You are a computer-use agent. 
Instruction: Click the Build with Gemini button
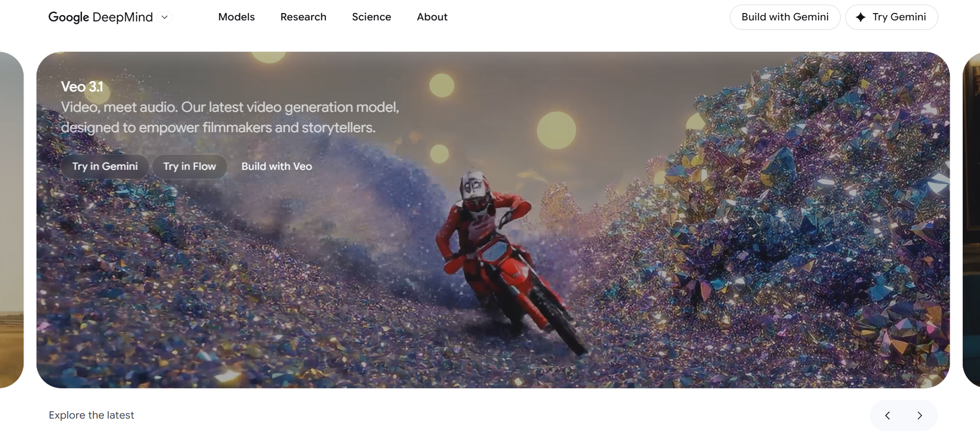click(785, 17)
